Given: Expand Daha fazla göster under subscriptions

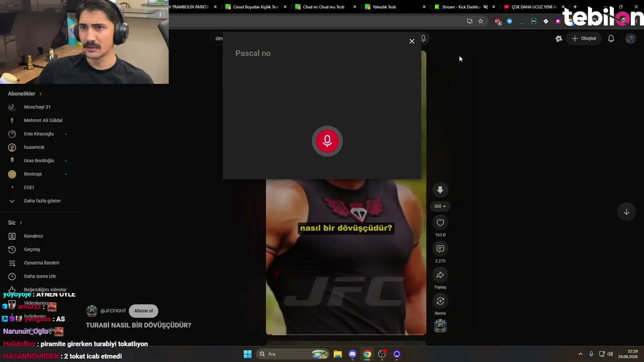Looking at the screenshot, I should [x=42, y=201].
